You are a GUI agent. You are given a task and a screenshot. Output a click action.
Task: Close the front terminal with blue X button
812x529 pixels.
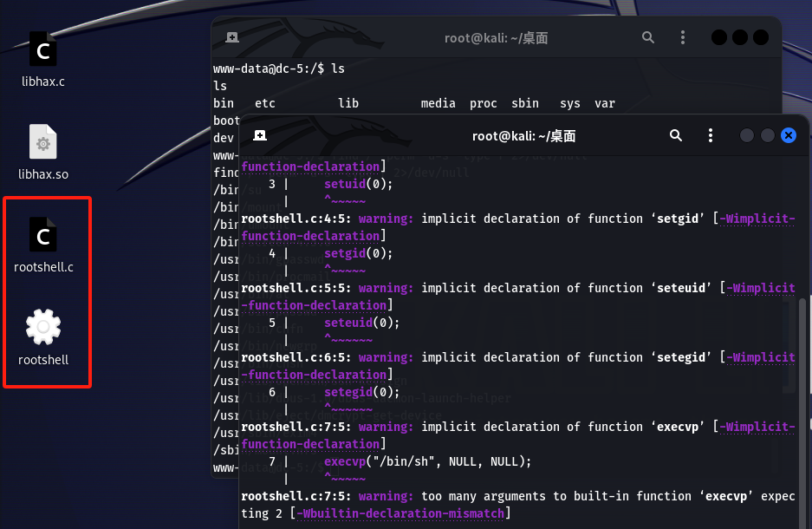pyautogui.click(x=789, y=136)
